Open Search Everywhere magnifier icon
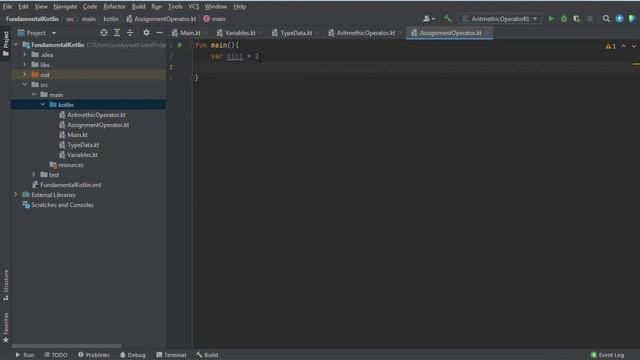The height and width of the screenshot is (360, 640). [x=606, y=19]
